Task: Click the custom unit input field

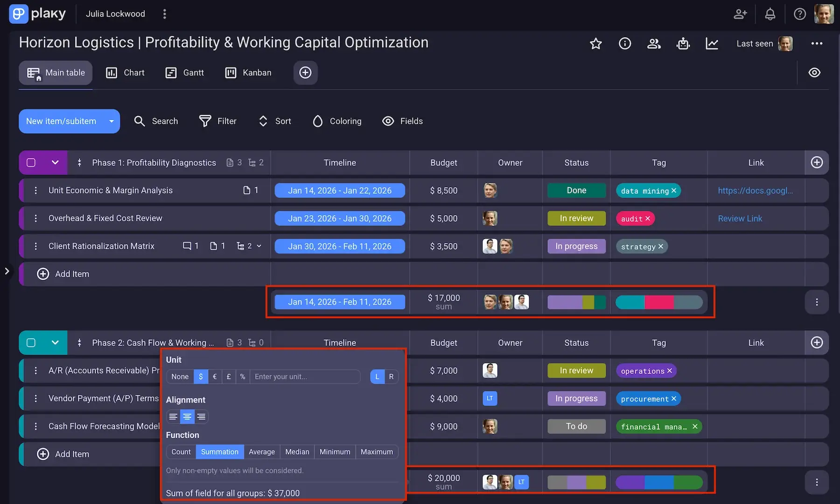Action: coord(305,377)
